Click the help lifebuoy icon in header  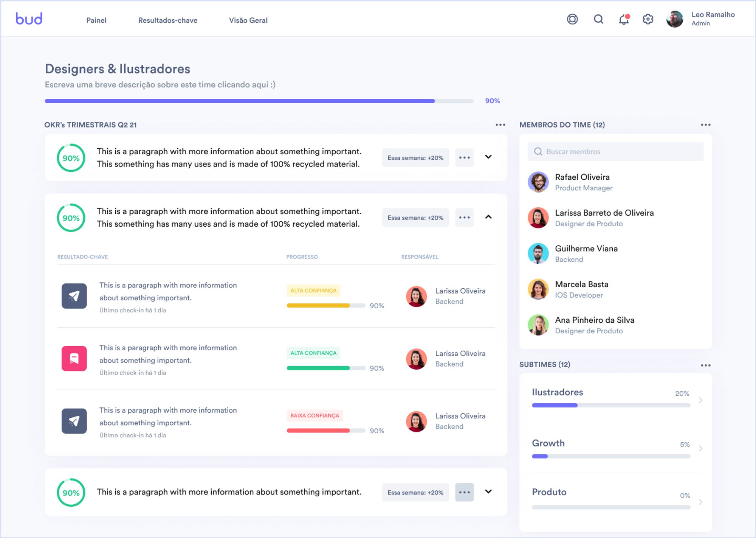coord(572,19)
